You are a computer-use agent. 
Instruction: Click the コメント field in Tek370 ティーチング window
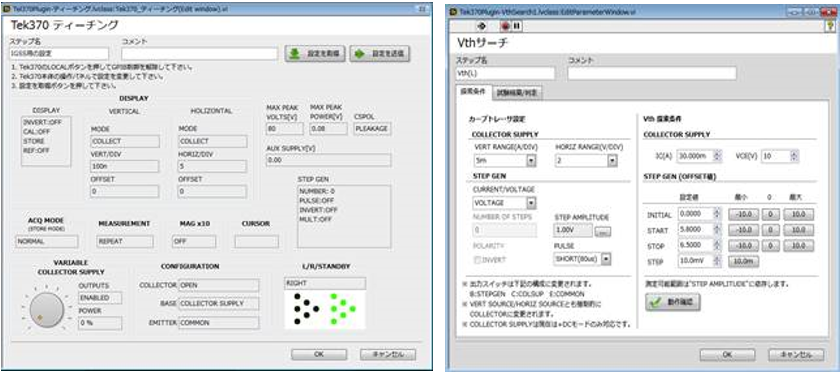click(199, 54)
